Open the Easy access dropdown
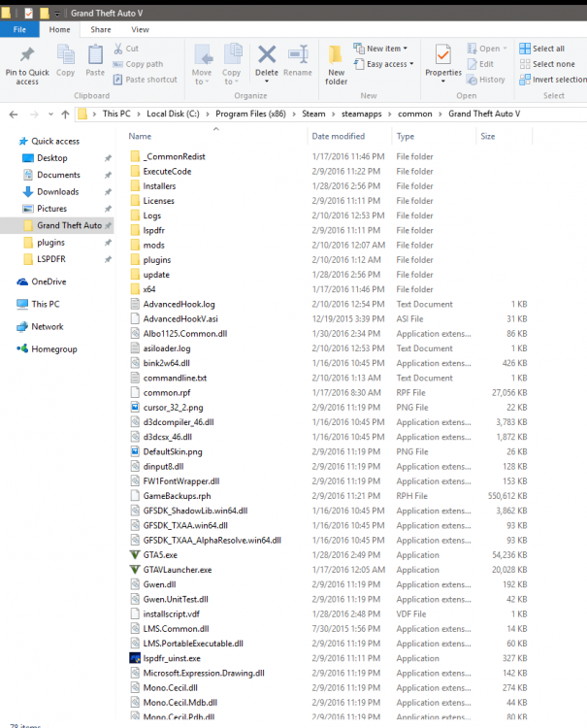 click(x=384, y=64)
